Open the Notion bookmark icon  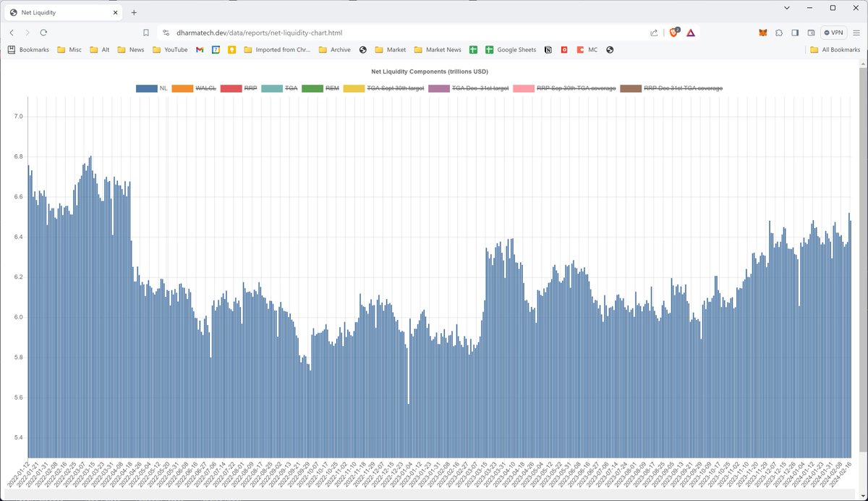click(x=548, y=50)
